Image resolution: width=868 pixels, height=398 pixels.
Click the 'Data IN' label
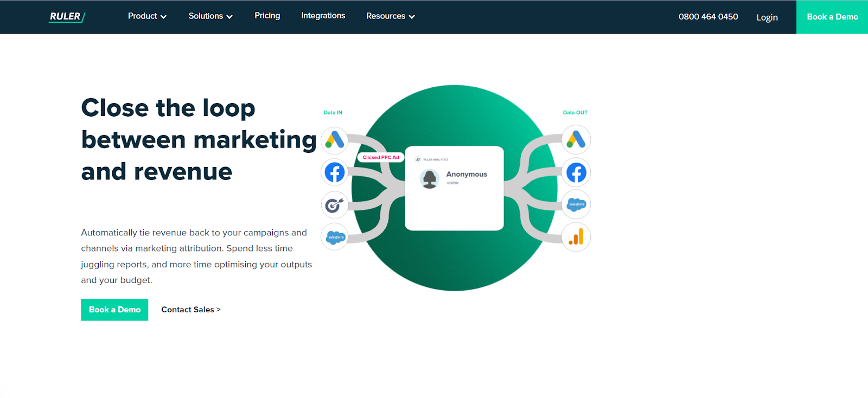click(x=333, y=113)
